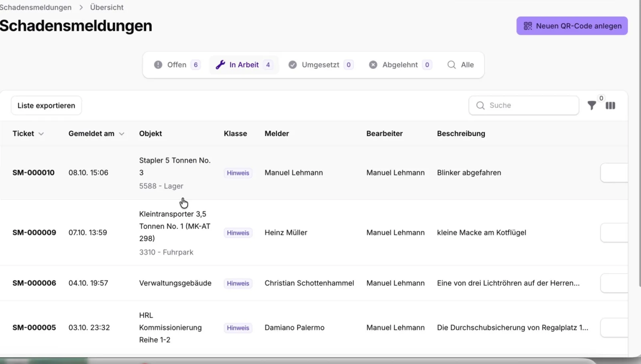Click the description 'kleine Macke am Kotflügel'

coord(482,233)
